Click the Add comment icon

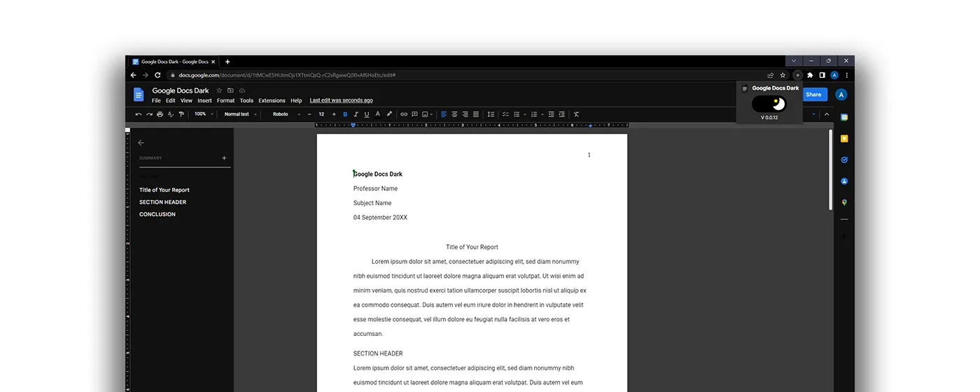tap(414, 114)
